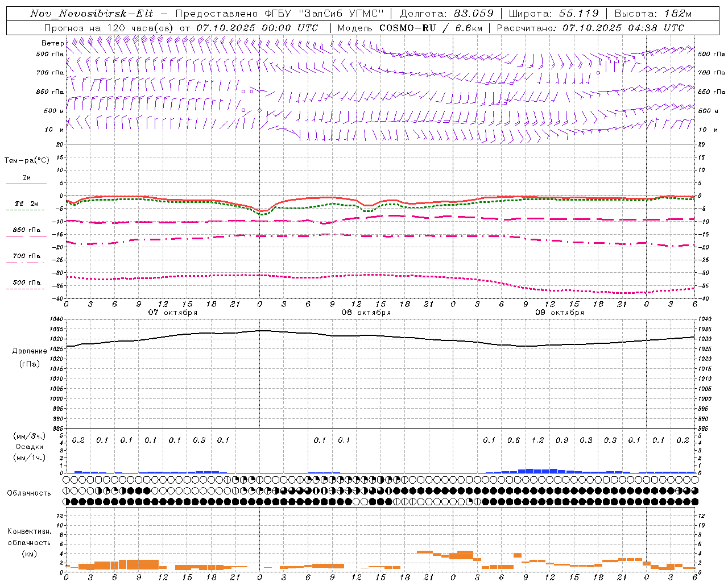The height and width of the screenshot is (582, 728).
Task: Select the date label 08 октября
Action: tap(366, 313)
